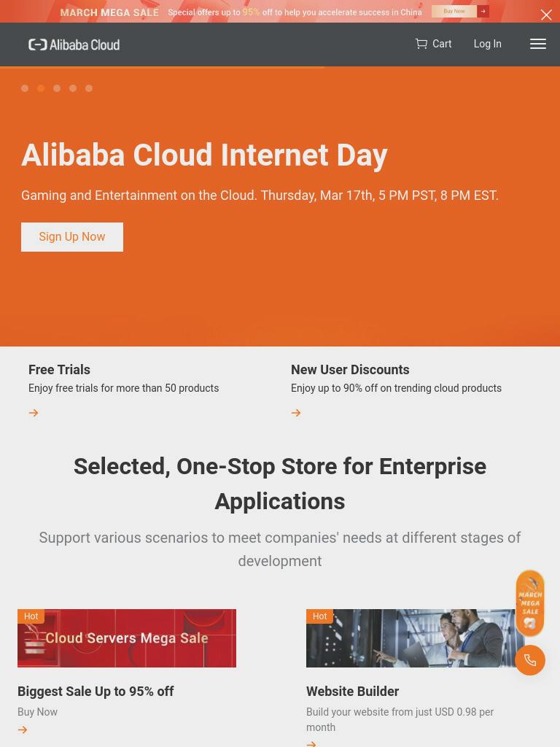Click the arrow below Biggest Sale Buy Now
560x747 pixels.
point(23,729)
